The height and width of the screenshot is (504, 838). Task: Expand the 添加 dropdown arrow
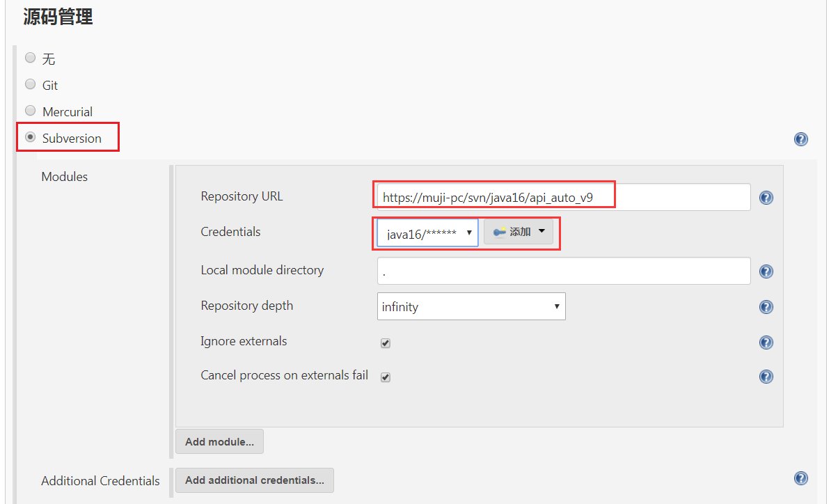click(x=542, y=231)
